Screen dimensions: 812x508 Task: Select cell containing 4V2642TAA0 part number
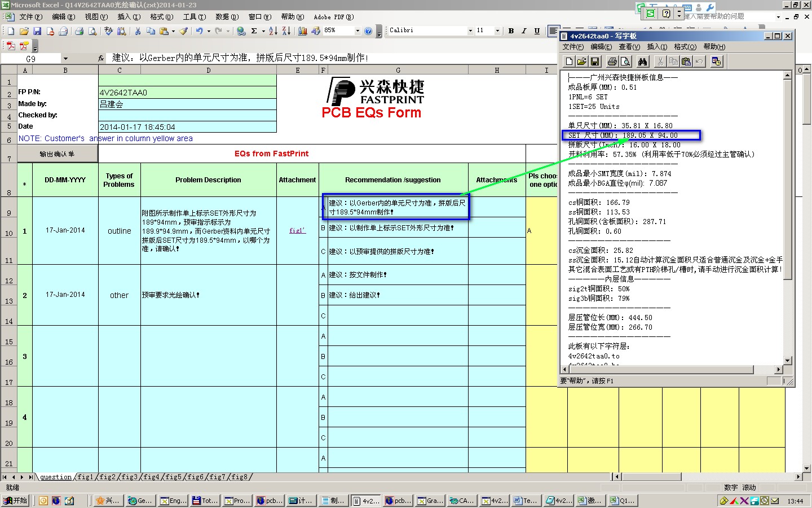tap(187, 93)
